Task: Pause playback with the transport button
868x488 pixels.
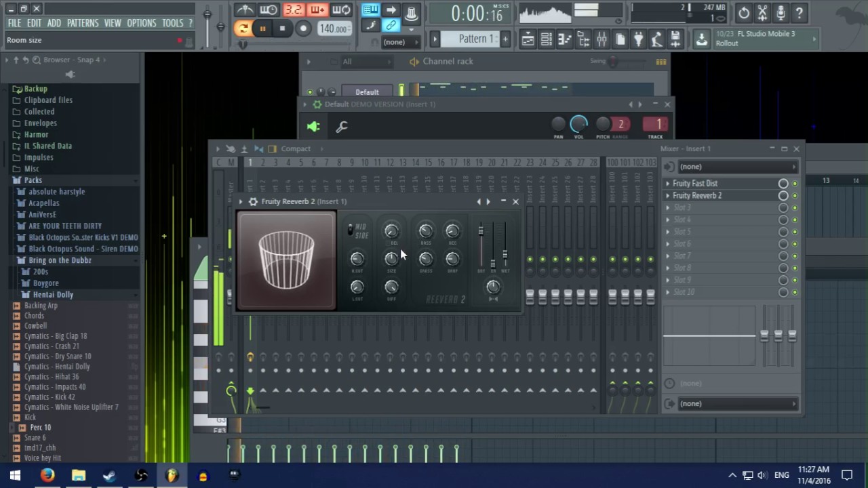Action: tap(262, 28)
